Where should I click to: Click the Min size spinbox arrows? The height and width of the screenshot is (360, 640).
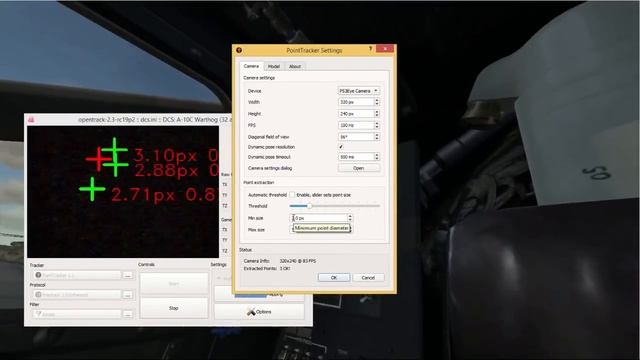pyautogui.click(x=350, y=218)
